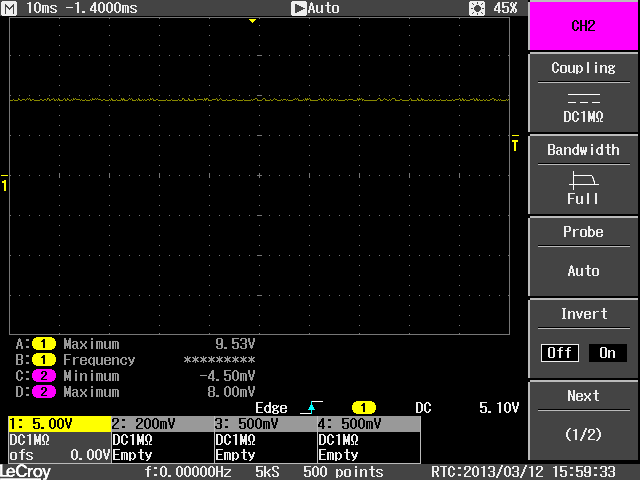This screenshot has height=480, width=640.
Task: Click the rising edge trigger slope icon
Action: (311, 407)
